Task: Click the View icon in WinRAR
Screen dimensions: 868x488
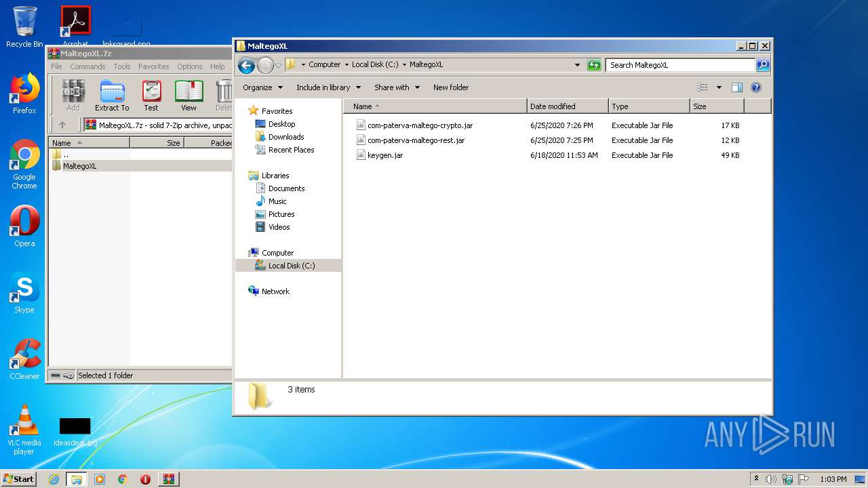Action: 189,95
